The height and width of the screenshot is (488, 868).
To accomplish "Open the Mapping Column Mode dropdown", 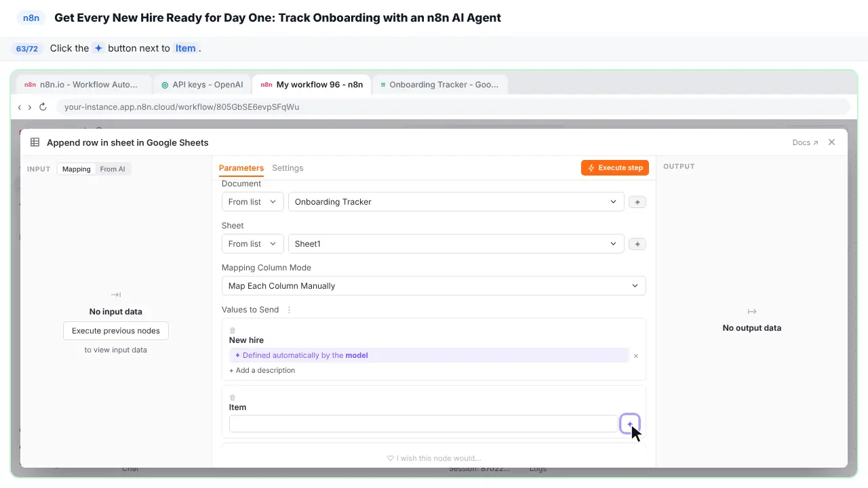I will click(433, 286).
